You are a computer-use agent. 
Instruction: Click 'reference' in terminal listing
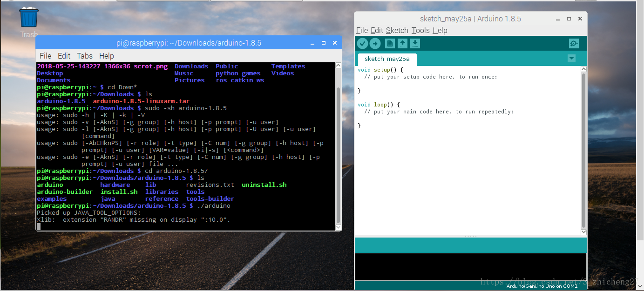point(162,198)
